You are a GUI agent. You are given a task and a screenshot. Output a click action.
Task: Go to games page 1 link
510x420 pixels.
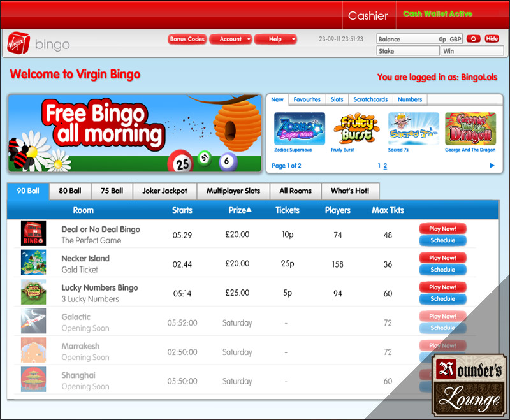379,166
